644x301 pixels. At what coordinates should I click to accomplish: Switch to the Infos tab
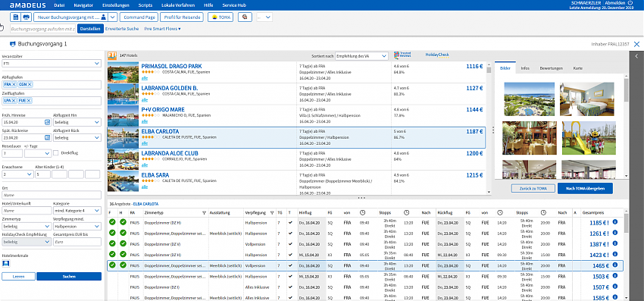[x=525, y=68]
